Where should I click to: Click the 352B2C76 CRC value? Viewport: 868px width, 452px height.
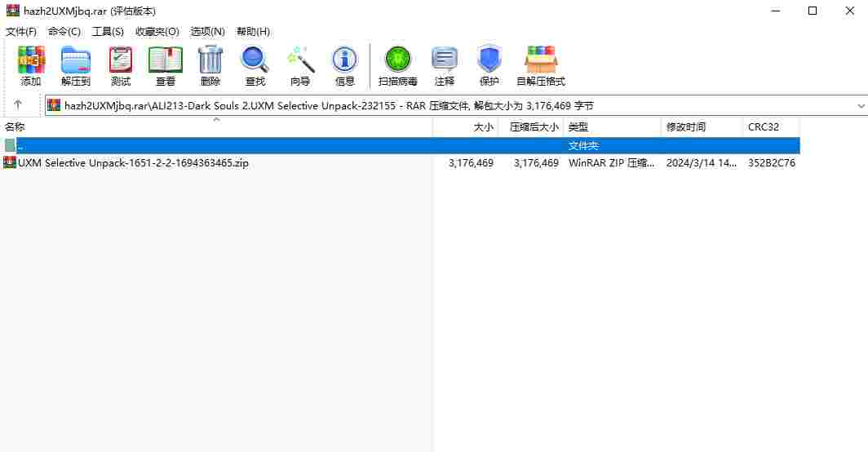click(771, 163)
